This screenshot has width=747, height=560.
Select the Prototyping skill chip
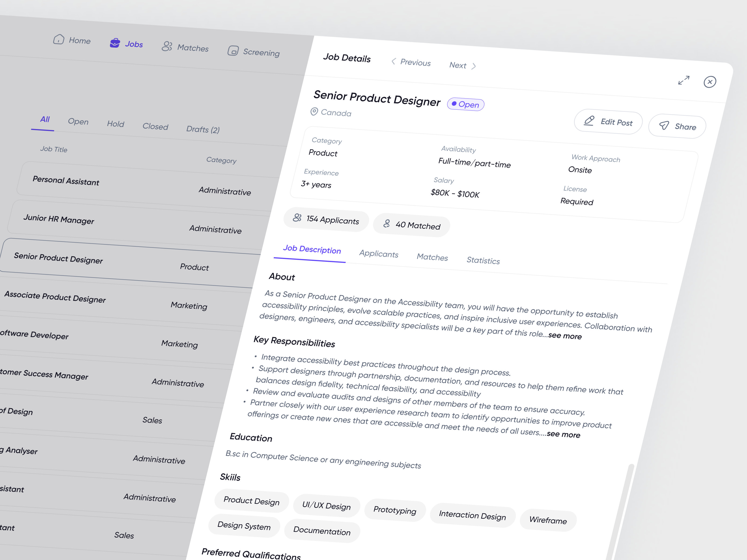[x=395, y=510]
